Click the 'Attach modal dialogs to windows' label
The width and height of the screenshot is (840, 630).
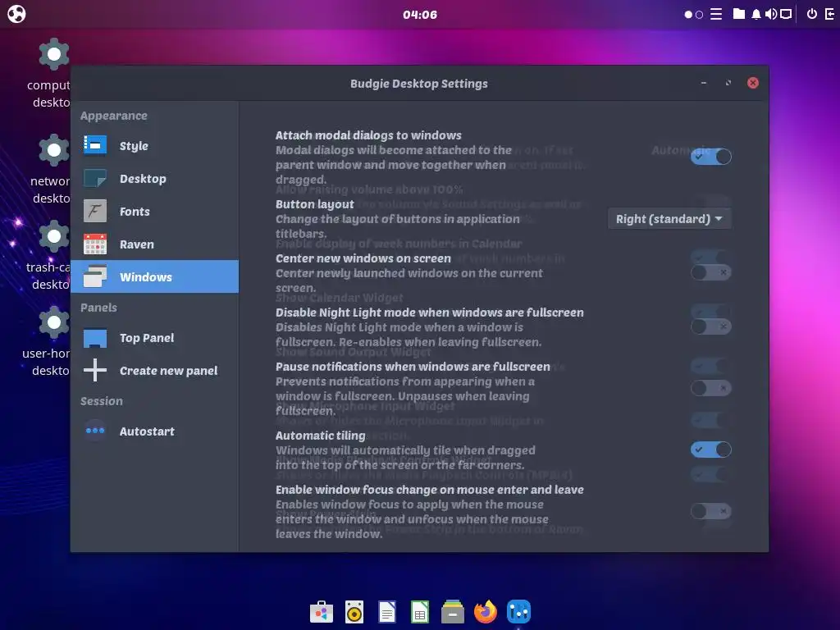tap(368, 135)
